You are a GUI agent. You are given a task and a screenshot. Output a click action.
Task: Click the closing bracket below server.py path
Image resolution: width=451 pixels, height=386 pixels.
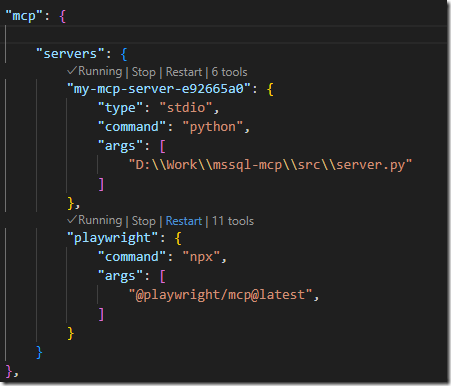(101, 184)
